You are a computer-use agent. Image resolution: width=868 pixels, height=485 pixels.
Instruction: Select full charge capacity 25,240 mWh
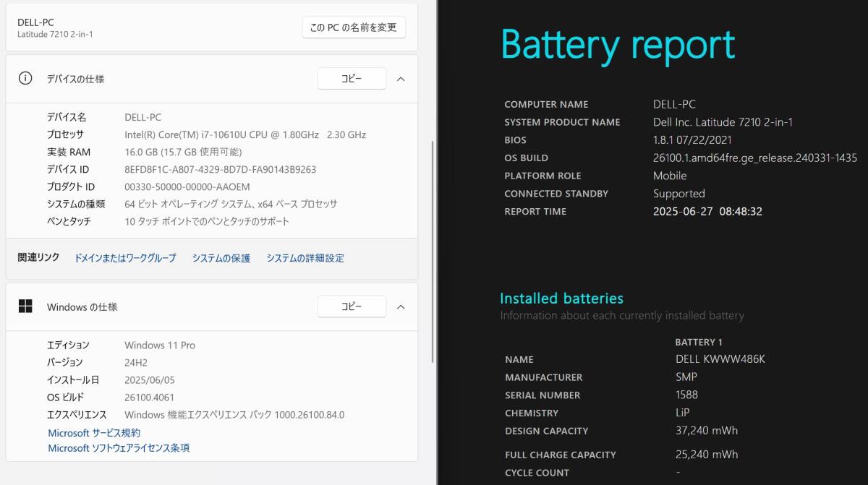click(707, 455)
